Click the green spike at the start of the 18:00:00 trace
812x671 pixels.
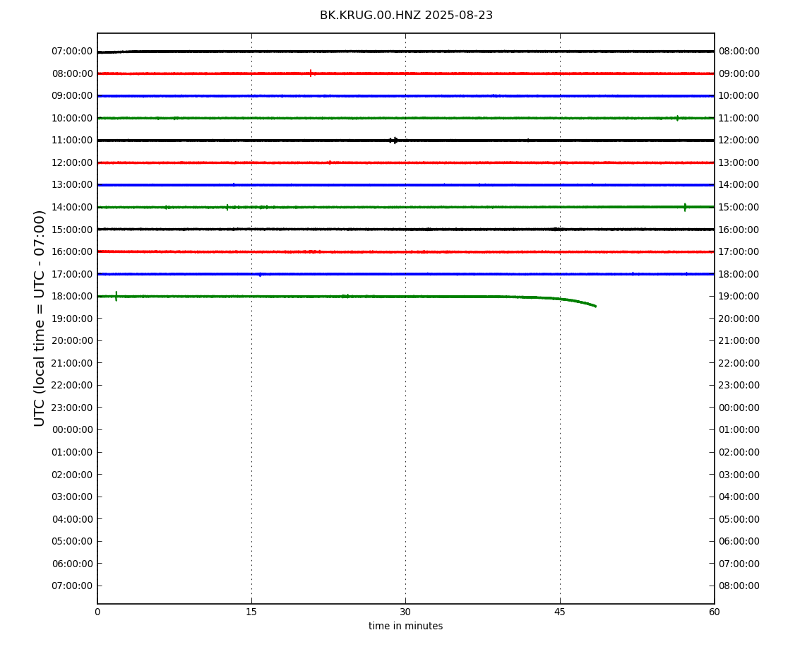116,297
